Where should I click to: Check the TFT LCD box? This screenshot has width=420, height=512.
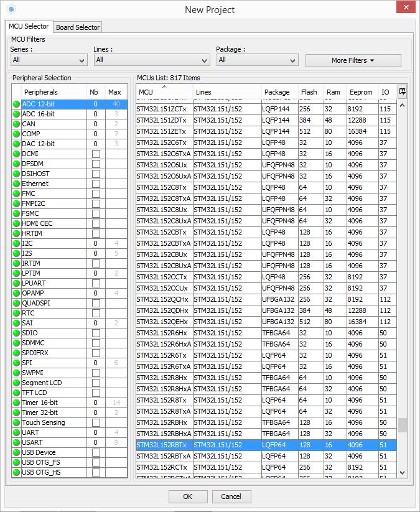(96, 393)
